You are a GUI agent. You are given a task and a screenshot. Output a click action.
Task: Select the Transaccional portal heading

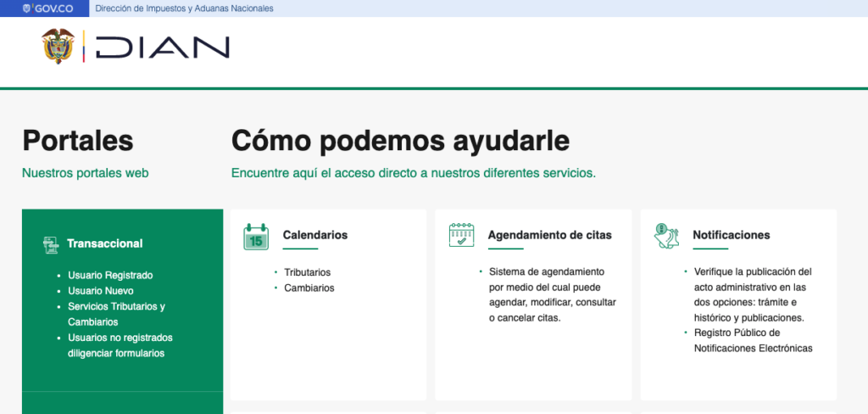pos(104,243)
